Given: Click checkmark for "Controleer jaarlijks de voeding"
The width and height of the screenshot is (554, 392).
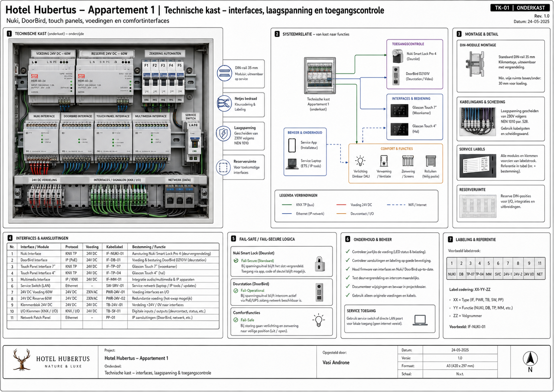Looking at the screenshot, I should tap(348, 252).
